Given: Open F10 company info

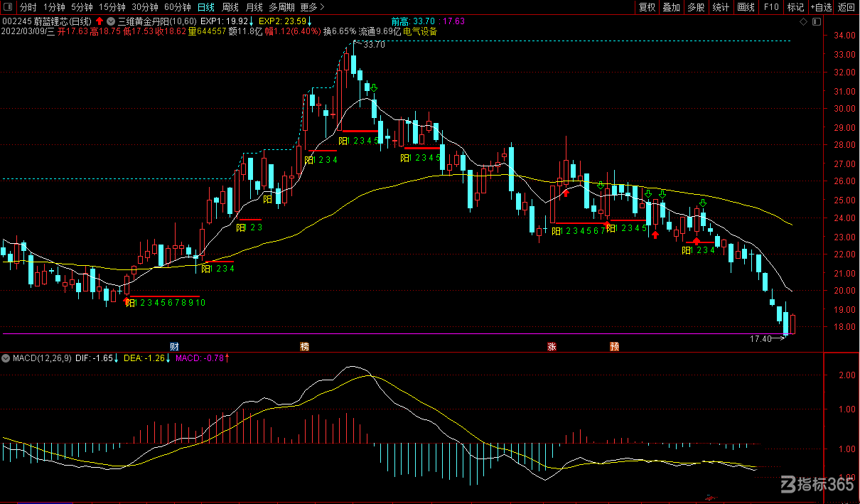Looking at the screenshot, I should tap(771, 7).
